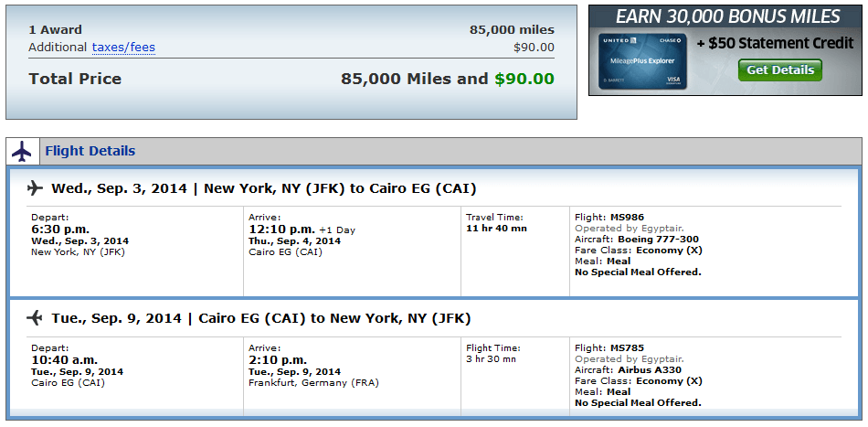Viewport: 868px width, 427px height.
Task: Open the taxes/fees link
Action: pyautogui.click(x=123, y=47)
